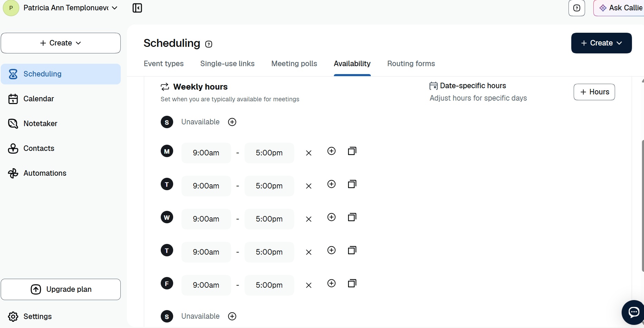Image resolution: width=644 pixels, height=328 pixels.
Task: Add another interval to Monday
Action: coord(331,151)
